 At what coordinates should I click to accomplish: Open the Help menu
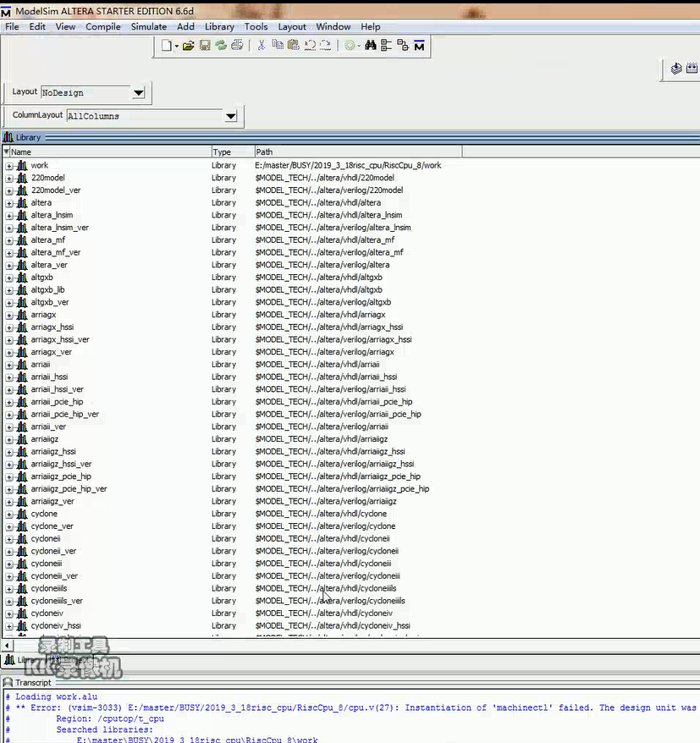pyautogui.click(x=371, y=26)
